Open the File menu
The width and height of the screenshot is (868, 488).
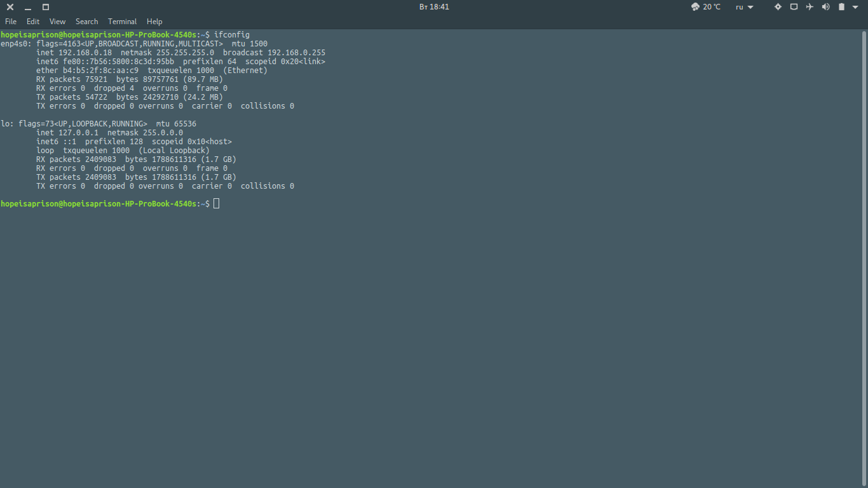pos(11,22)
